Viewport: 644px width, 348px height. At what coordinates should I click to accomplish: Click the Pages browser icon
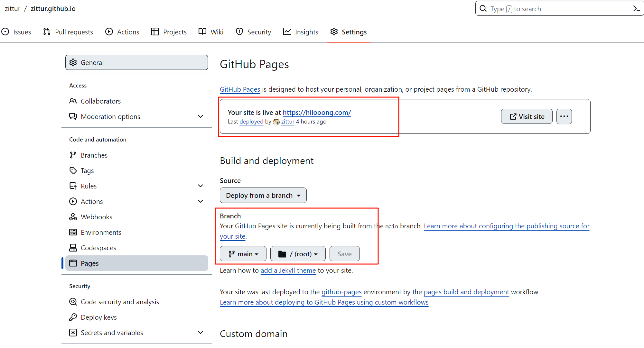pyautogui.click(x=73, y=263)
